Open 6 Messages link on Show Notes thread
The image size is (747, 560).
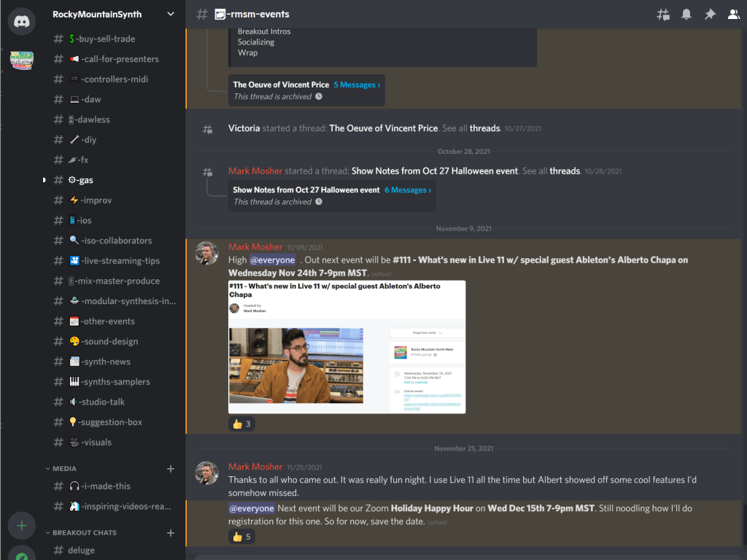pos(408,190)
